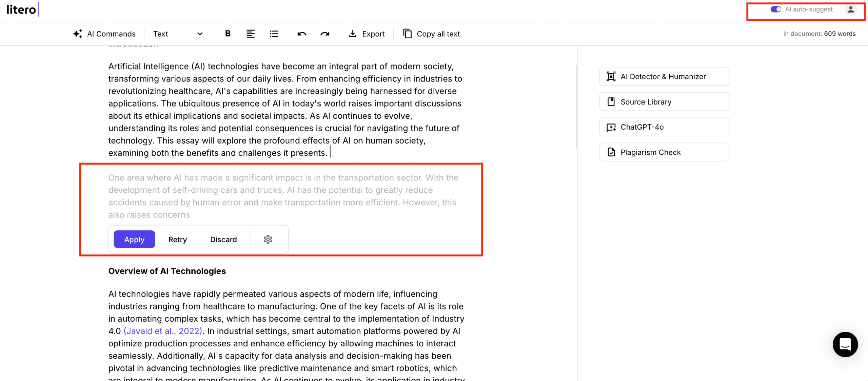Click the AI auto-suggest label
This screenshot has width=868, height=381.
click(x=809, y=9)
